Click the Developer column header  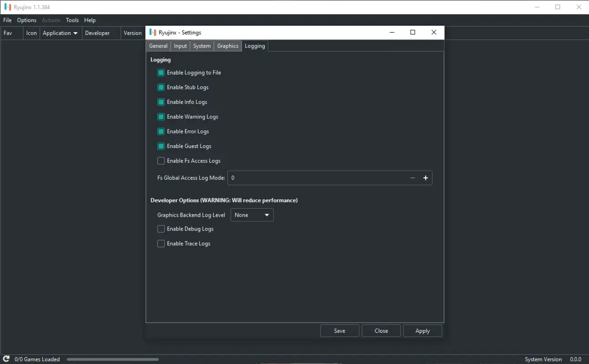[97, 33]
